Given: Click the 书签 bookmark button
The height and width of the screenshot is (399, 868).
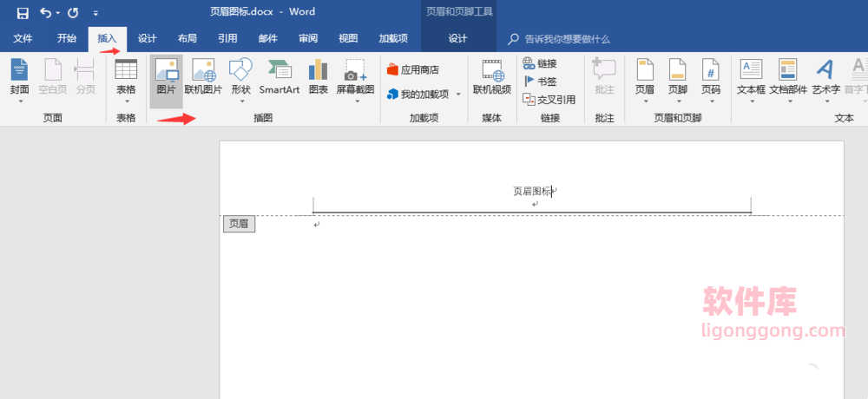Looking at the screenshot, I should pyautogui.click(x=540, y=82).
